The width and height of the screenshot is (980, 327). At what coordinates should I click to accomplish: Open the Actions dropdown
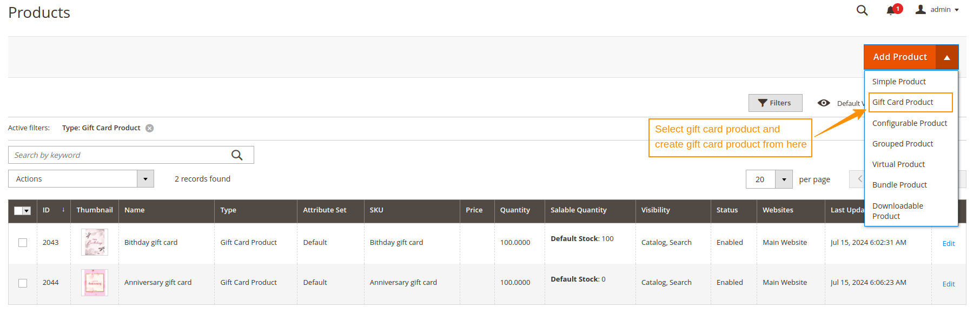coord(81,179)
